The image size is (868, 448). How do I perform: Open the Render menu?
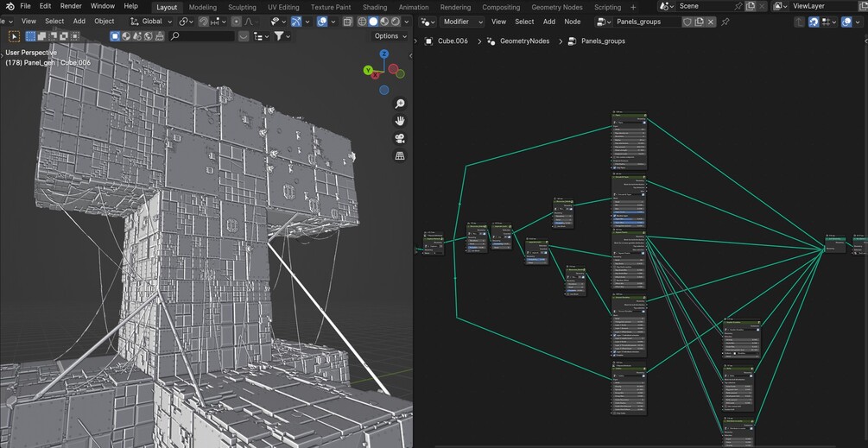click(71, 6)
